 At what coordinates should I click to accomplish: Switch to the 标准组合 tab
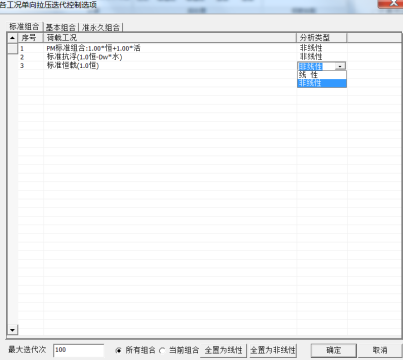pyautogui.click(x=24, y=27)
